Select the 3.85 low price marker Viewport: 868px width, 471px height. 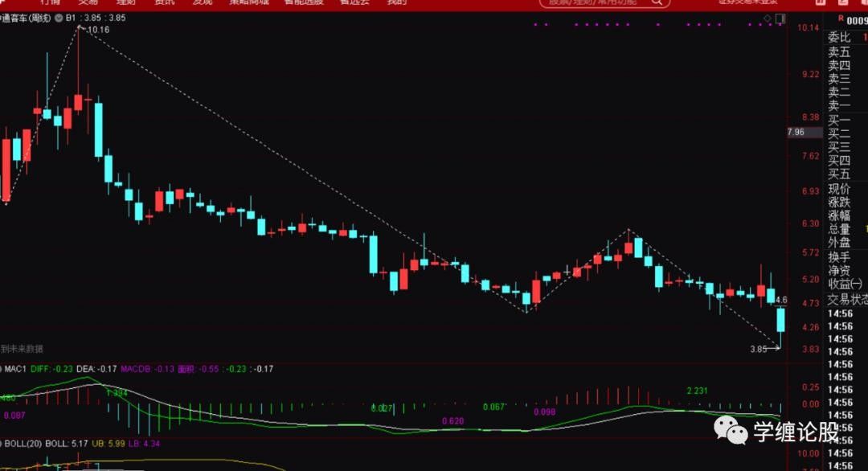[x=759, y=350]
